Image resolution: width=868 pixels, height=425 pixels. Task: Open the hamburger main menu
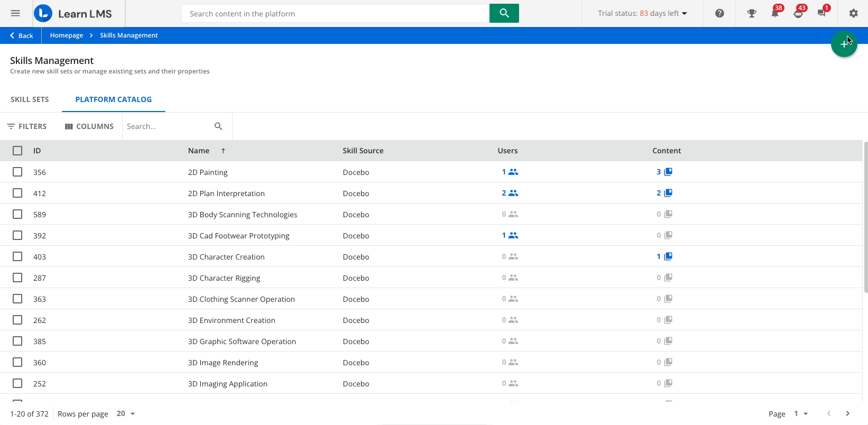(x=15, y=13)
